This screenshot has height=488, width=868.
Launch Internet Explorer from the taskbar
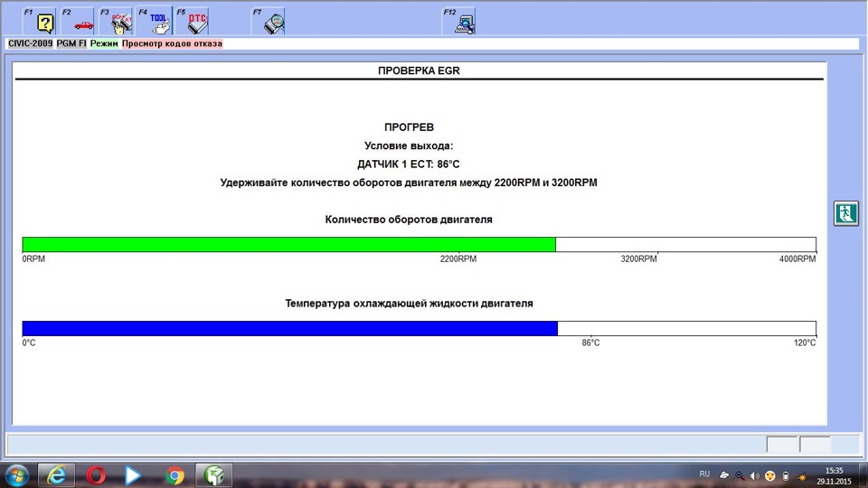[x=56, y=475]
